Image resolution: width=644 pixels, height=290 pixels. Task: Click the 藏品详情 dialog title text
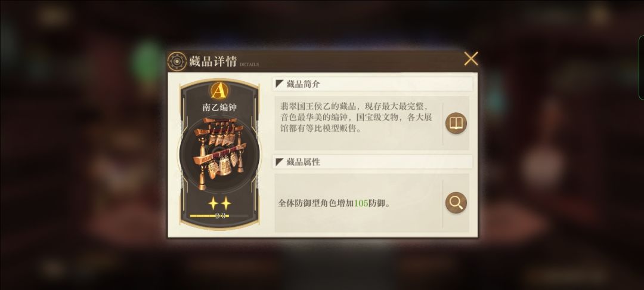coord(213,61)
